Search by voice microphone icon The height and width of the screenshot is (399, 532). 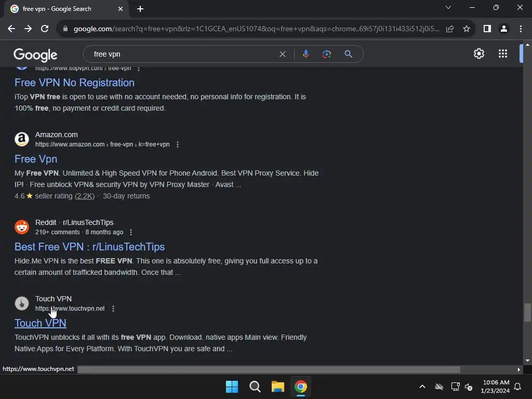[x=305, y=54]
